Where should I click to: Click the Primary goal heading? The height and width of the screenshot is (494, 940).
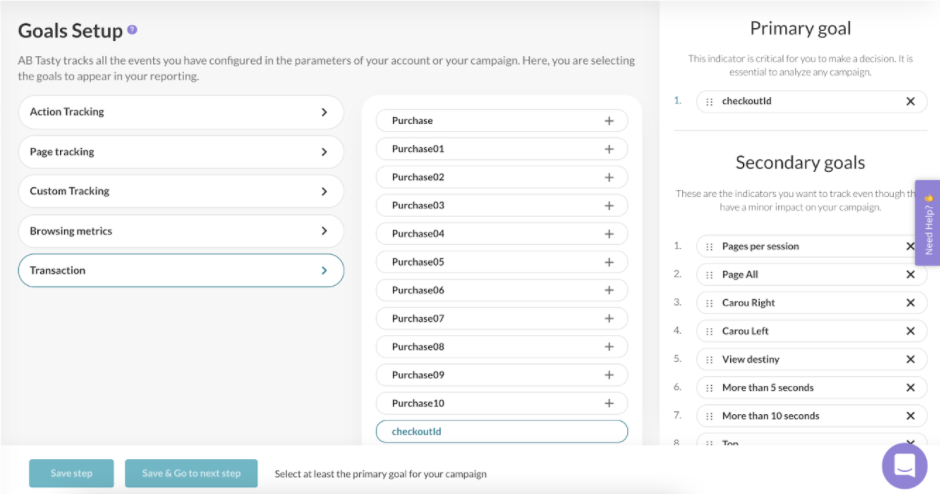pyautogui.click(x=800, y=28)
